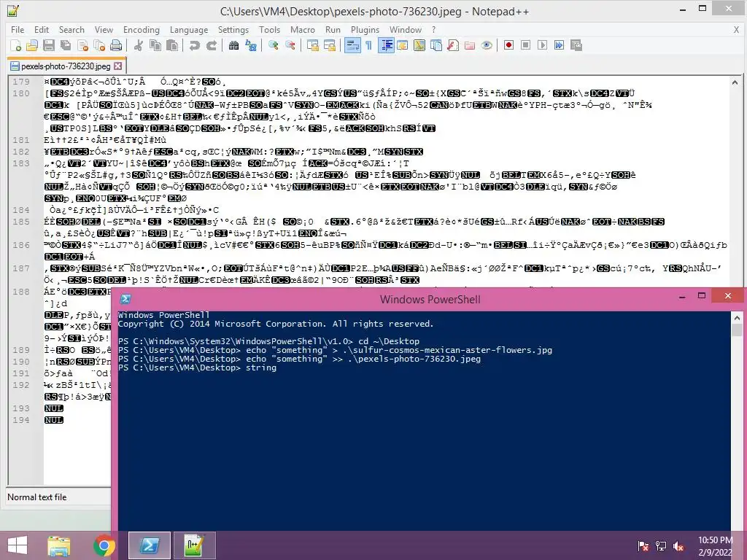Screen dimensions: 747x560
Task: Open the Edit menu
Action: click(42, 29)
